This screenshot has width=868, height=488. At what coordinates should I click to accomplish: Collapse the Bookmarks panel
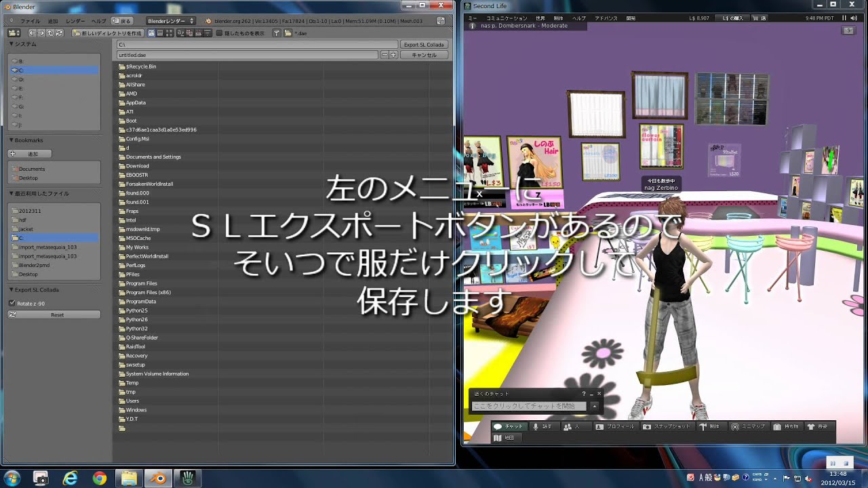click(x=12, y=140)
